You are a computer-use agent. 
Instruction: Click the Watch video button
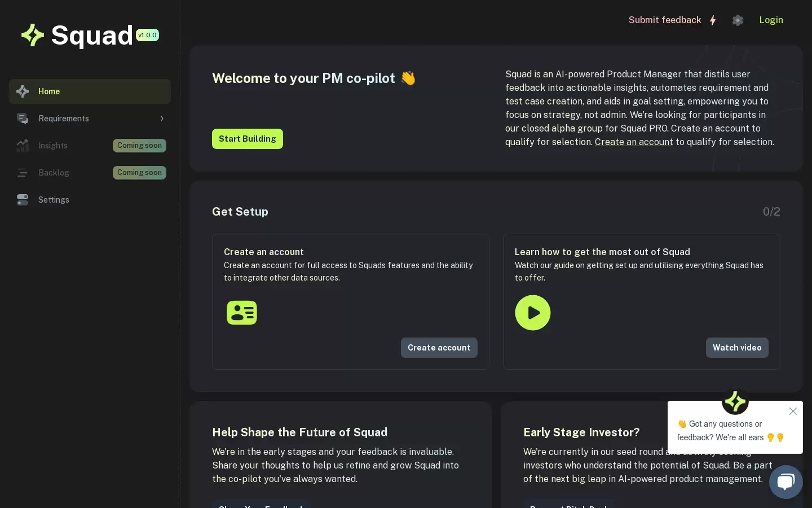pyautogui.click(x=737, y=348)
